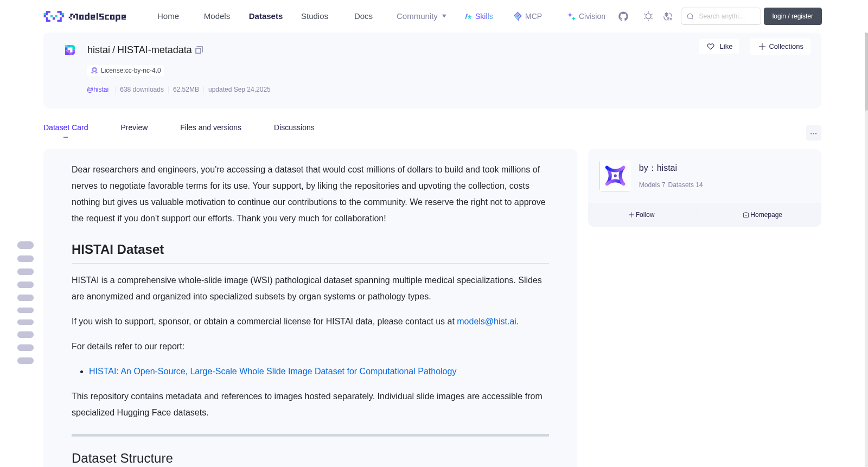This screenshot has width=868, height=467.
Task: Navigate to Studios
Action: coord(315,16)
